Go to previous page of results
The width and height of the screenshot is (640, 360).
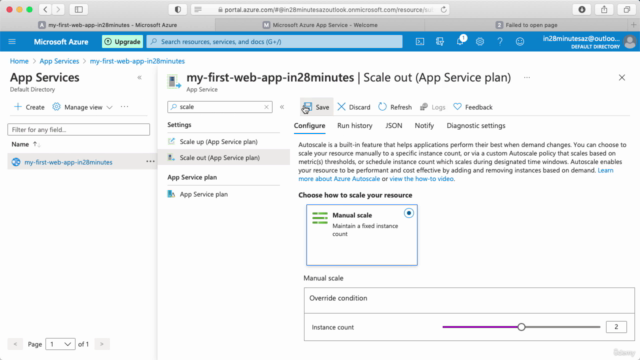(15, 344)
